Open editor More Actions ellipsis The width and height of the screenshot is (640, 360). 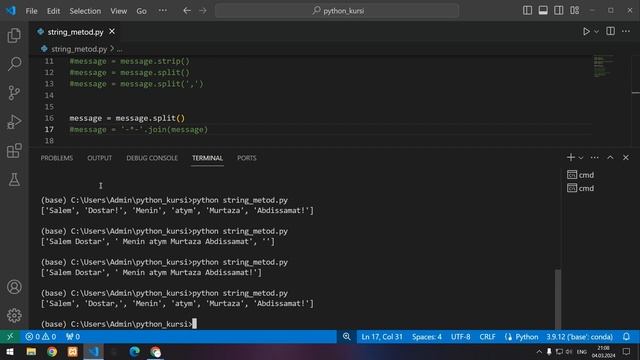coord(626,31)
